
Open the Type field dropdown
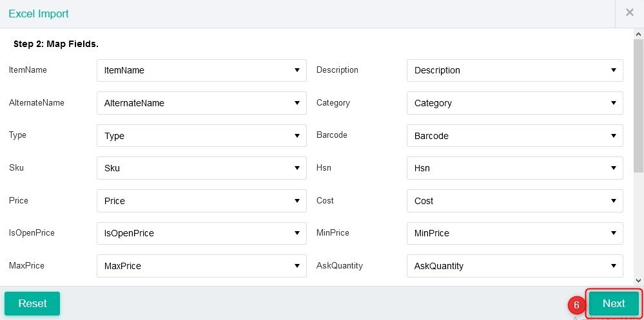click(x=201, y=136)
